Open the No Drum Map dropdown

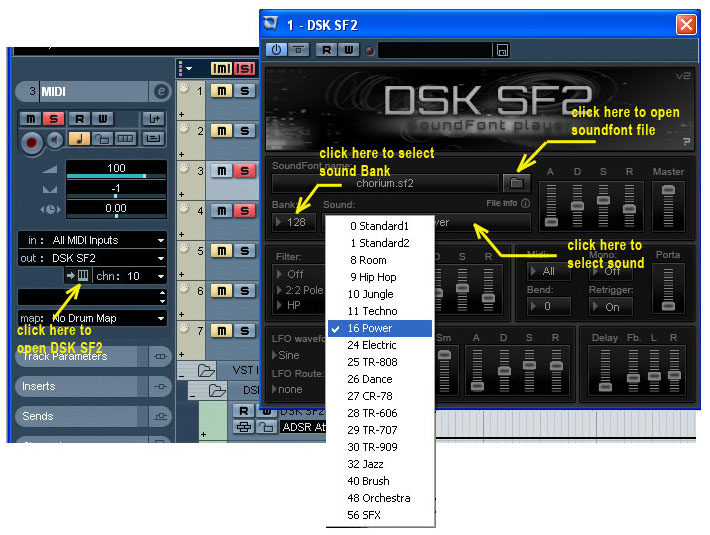click(x=92, y=318)
